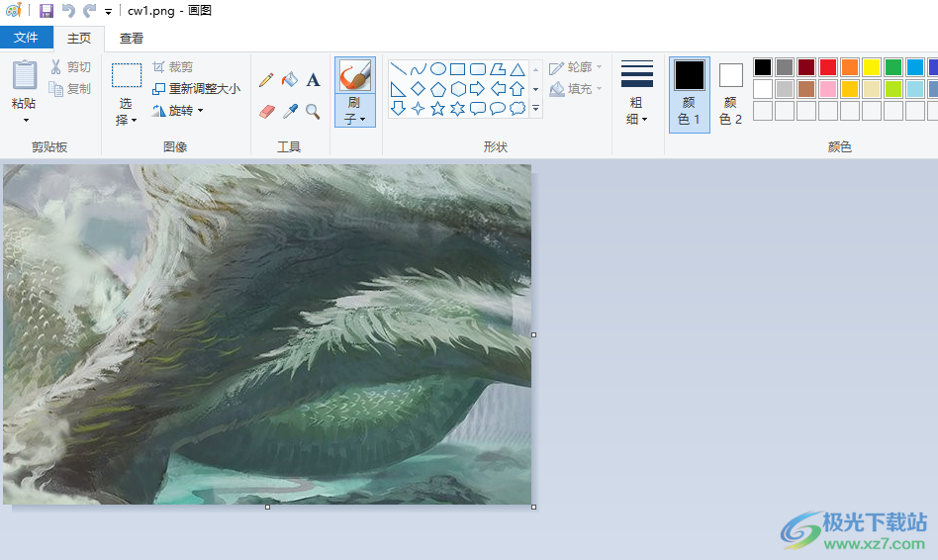Viewport: 938px width, 560px height.
Task: Choose the Rectangle shape
Action: pos(458,69)
